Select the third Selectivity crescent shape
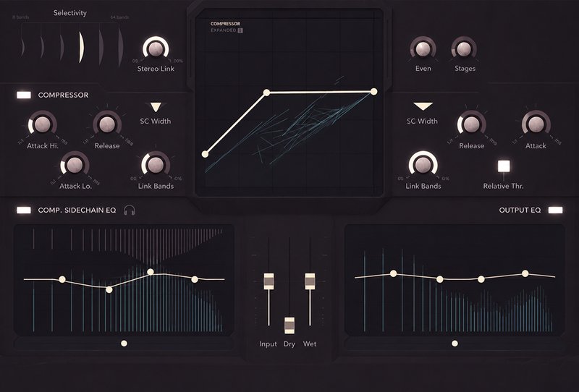 (62, 47)
